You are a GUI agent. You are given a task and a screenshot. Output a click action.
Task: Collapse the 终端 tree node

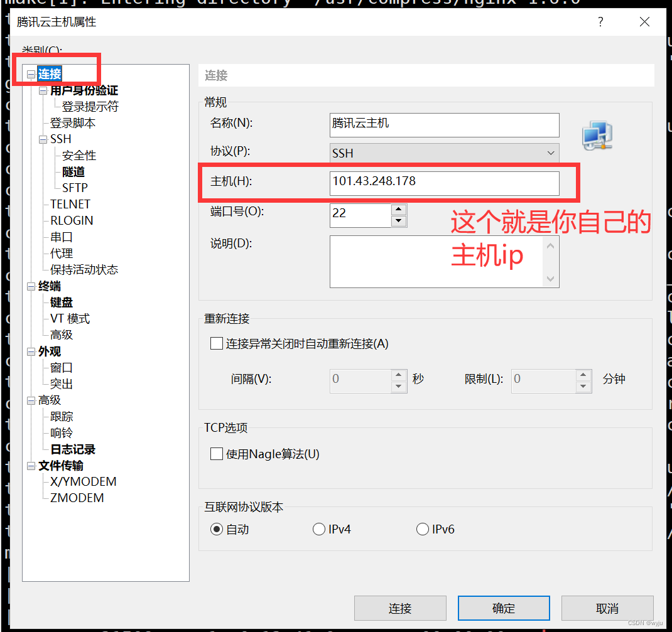[31, 286]
